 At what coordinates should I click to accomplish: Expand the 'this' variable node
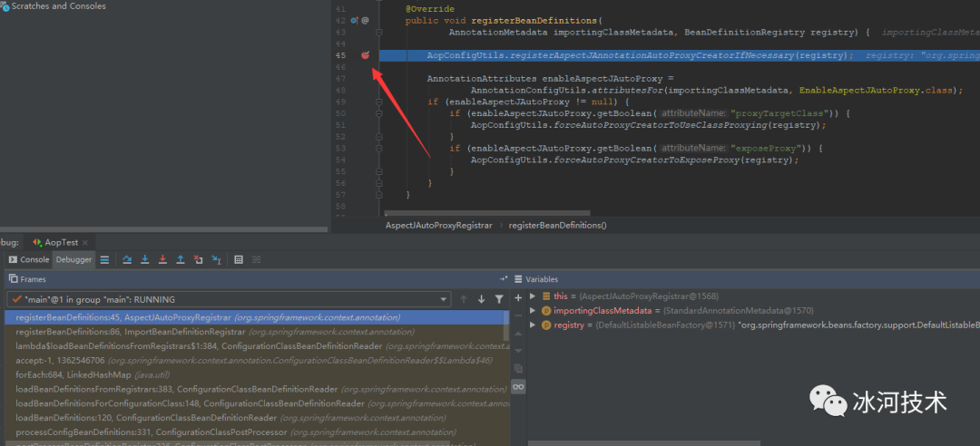pyautogui.click(x=533, y=296)
